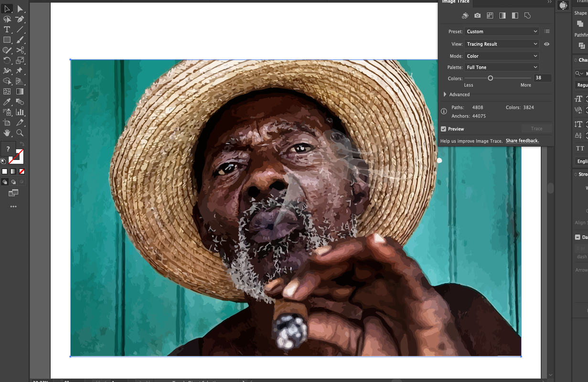The width and height of the screenshot is (588, 382).
Task: Apply Gradient mode below swatches
Action: 13,171
